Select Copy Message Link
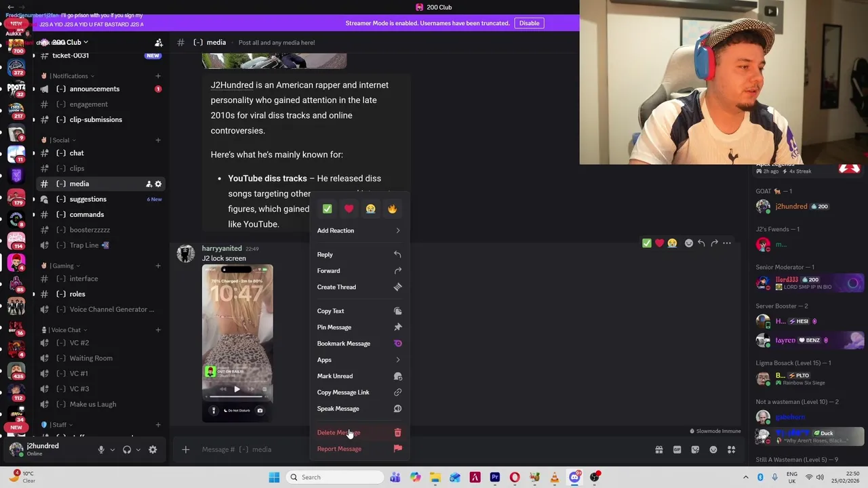The width and height of the screenshot is (868, 488). 359,392
